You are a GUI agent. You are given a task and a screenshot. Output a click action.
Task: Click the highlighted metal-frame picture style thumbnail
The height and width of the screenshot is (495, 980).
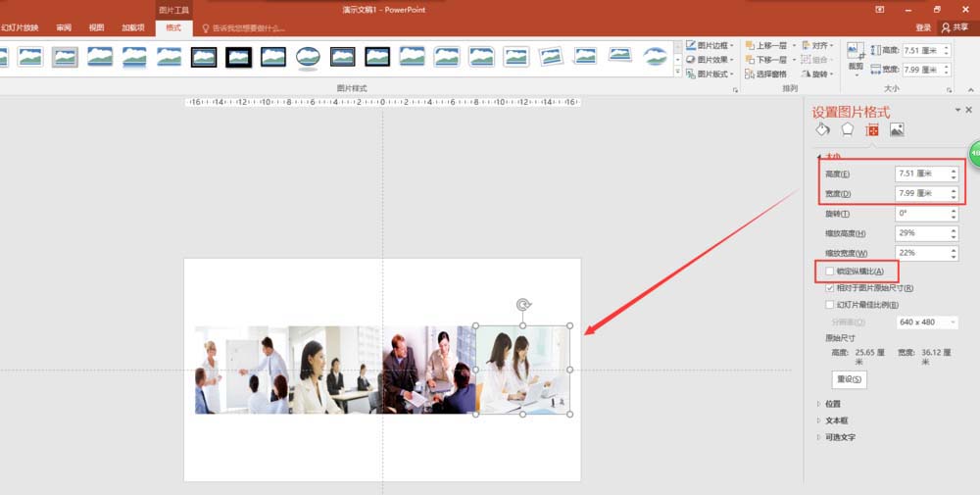65,57
